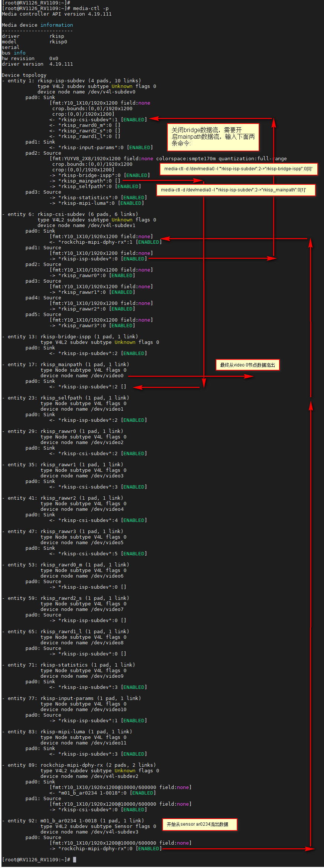Screen dimensions: 324x868
Task: Click the 'Media device information' heading
Action: (37, 25)
